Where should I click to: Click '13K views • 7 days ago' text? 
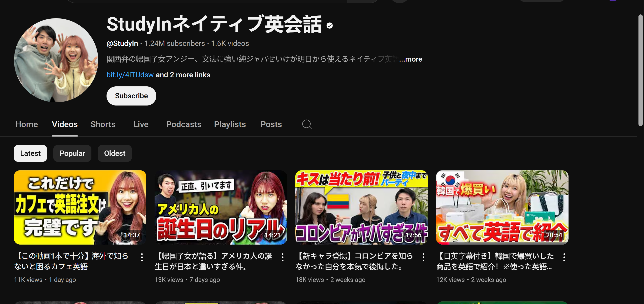click(x=187, y=280)
